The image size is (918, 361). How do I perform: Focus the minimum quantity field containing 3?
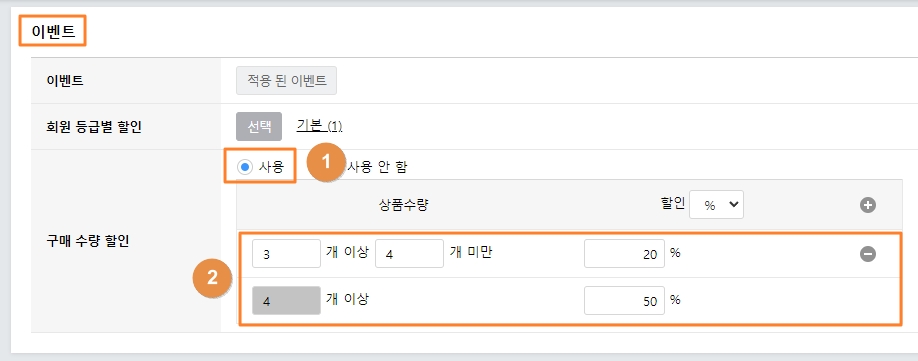(286, 253)
